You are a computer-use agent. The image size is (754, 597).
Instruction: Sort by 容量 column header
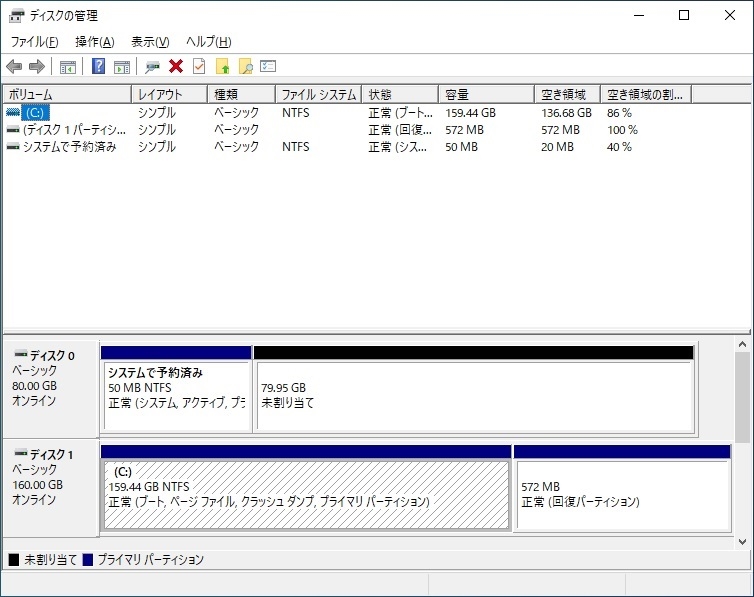(x=487, y=94)
